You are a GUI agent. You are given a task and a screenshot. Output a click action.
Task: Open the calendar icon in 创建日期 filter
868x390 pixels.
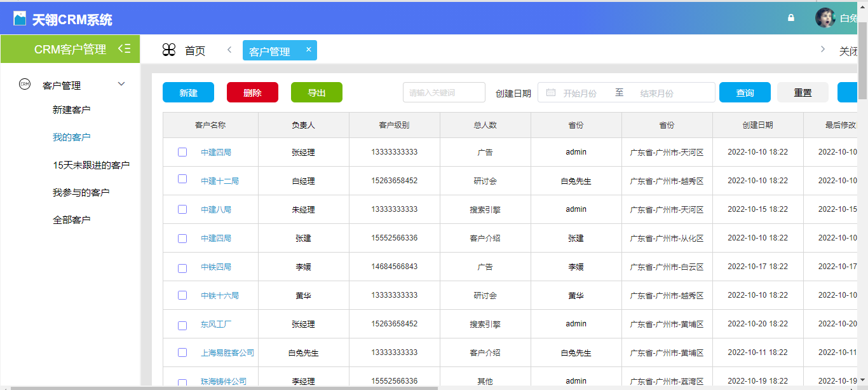click(x=550, y=92)
